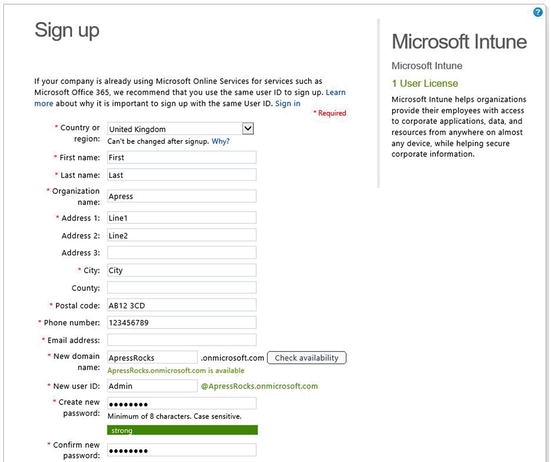
Task: Click the large 'Microsoft Intune' heading
Action: 459,41
